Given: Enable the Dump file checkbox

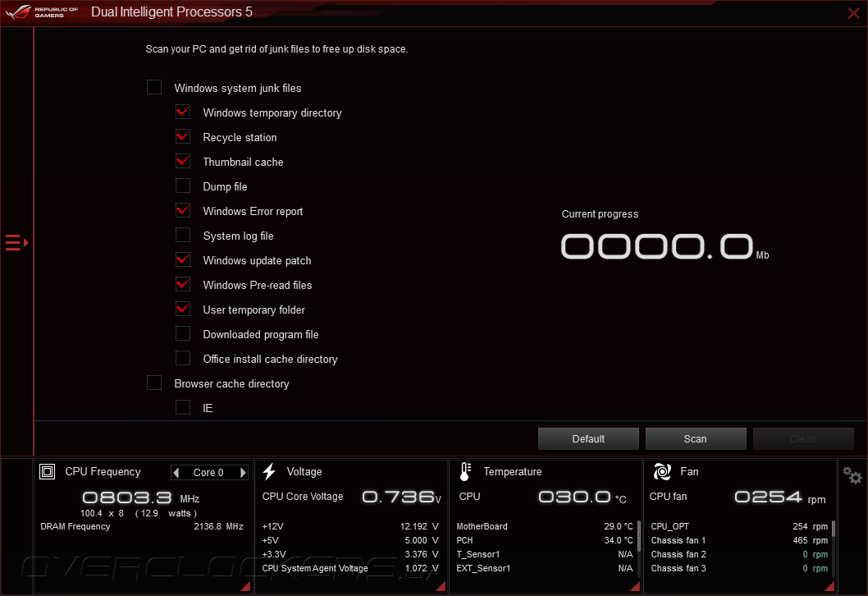Looking at the screenshot, I should (x=183, y=186).
